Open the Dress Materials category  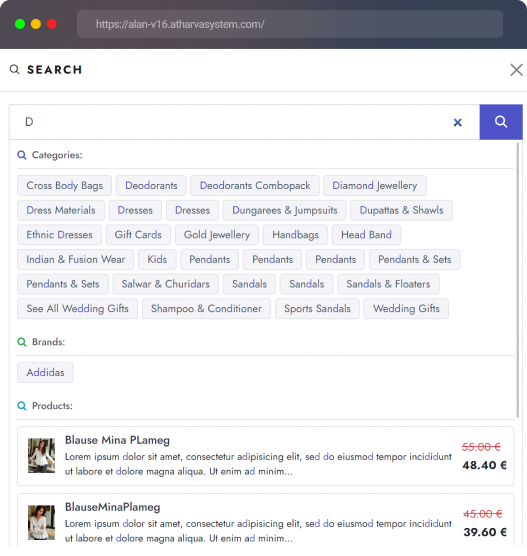coord(61,210)
